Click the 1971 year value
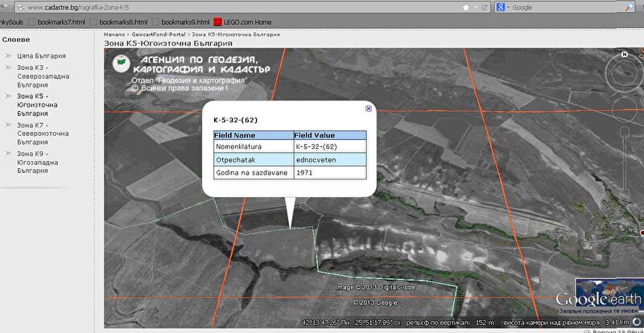Viewport: 644px width, 333px height. coord(304,173)
